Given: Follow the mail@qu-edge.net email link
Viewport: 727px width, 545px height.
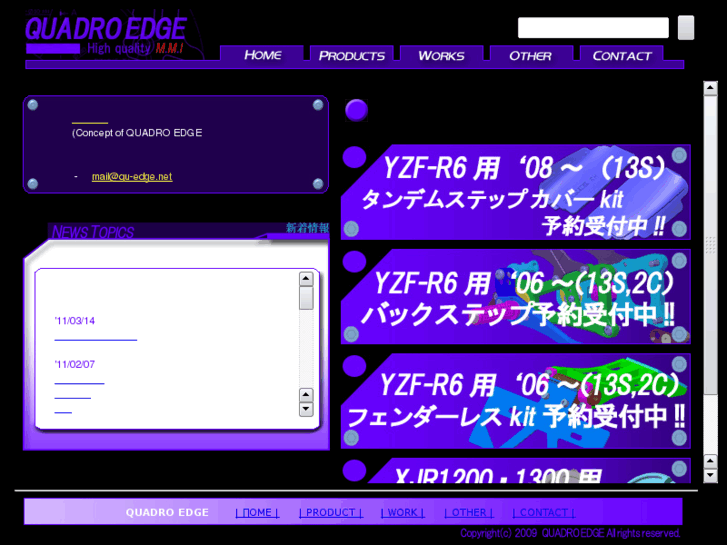Looking at the screenshot, I should click(x=132, y=177).
